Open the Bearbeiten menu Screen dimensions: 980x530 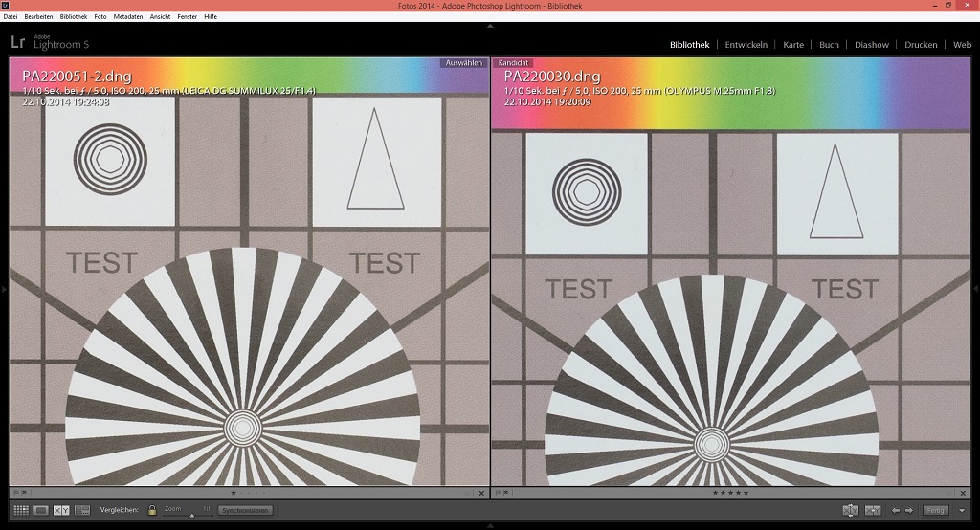pos(38,17)
